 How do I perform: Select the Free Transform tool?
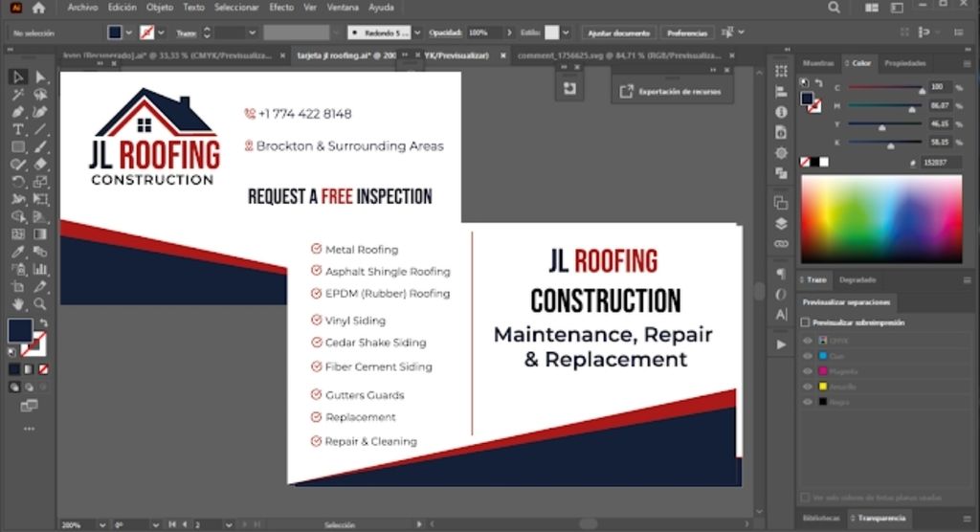[x=40, y=199]
